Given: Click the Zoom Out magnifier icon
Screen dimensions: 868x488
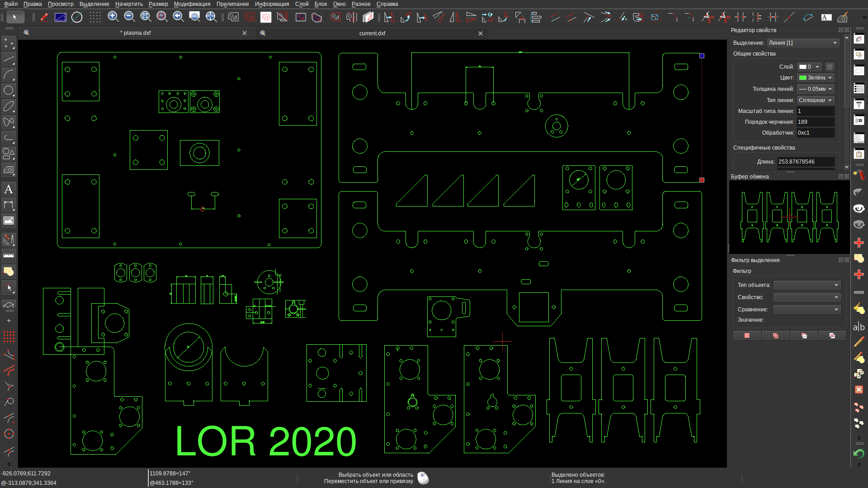Looking at the screenshot, I should (x=129, y=17).
